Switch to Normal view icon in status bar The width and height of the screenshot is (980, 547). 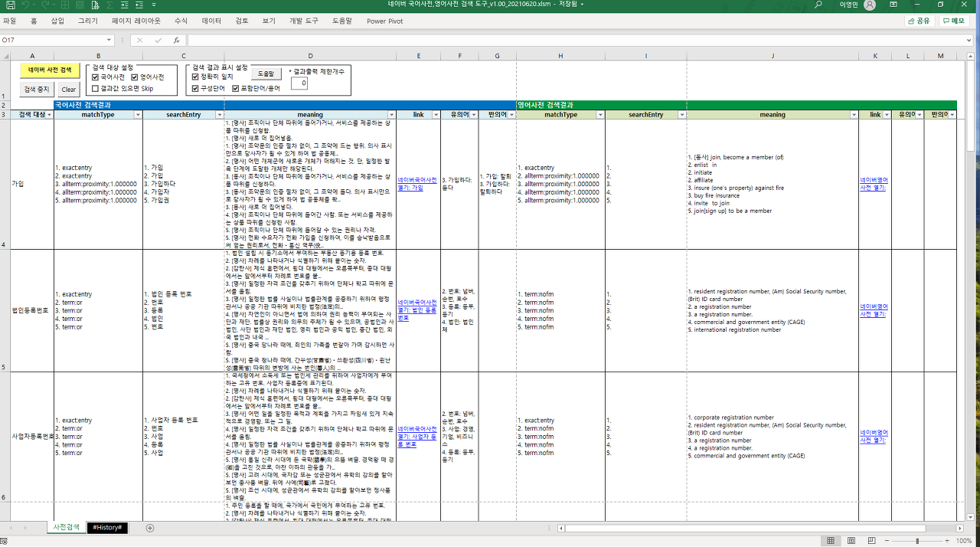(x=831, y=541)
